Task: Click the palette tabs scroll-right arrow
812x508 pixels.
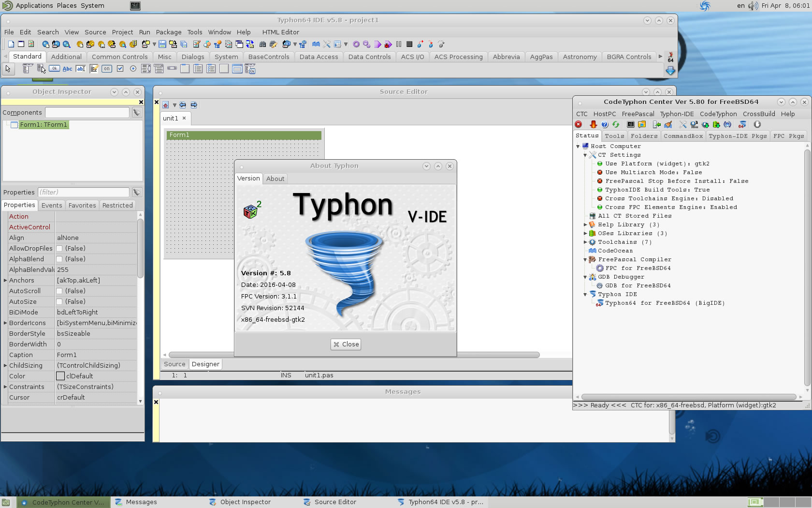Action: (660, 57)
